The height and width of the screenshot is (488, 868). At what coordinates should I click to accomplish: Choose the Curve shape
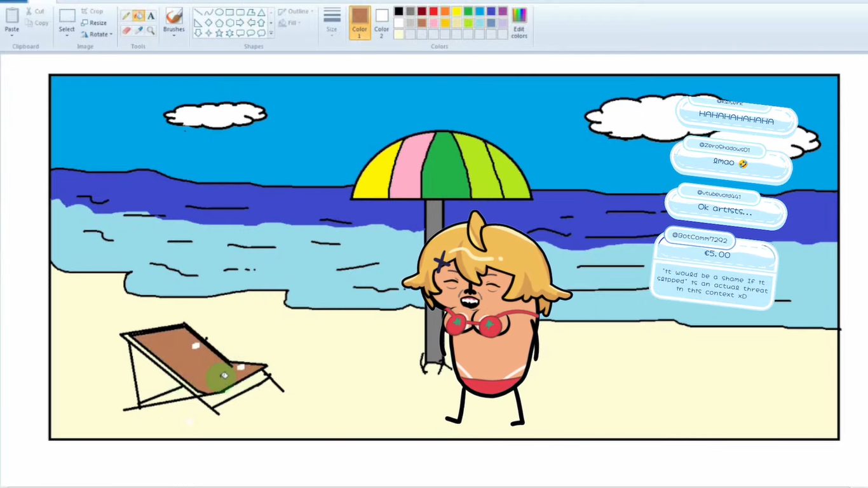(208, 12)
